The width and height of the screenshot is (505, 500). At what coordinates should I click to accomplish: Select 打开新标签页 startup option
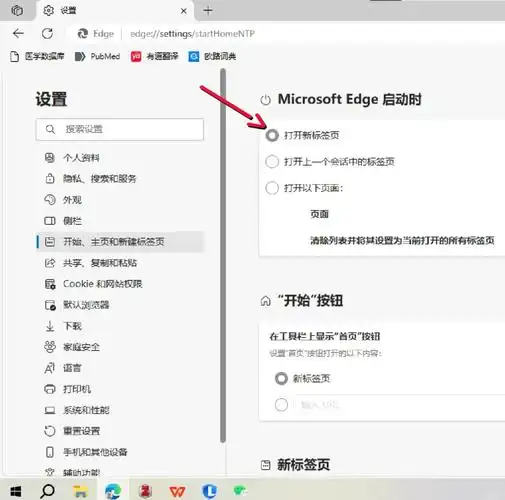[x=272, y=135]
